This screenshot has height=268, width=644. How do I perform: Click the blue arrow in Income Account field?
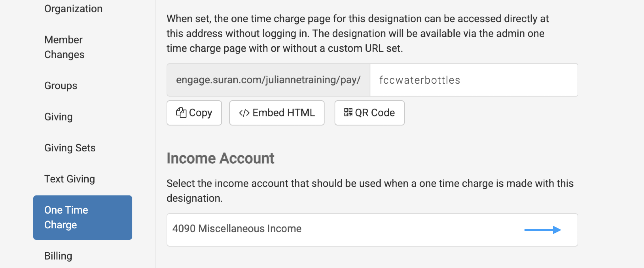(542, 230)
